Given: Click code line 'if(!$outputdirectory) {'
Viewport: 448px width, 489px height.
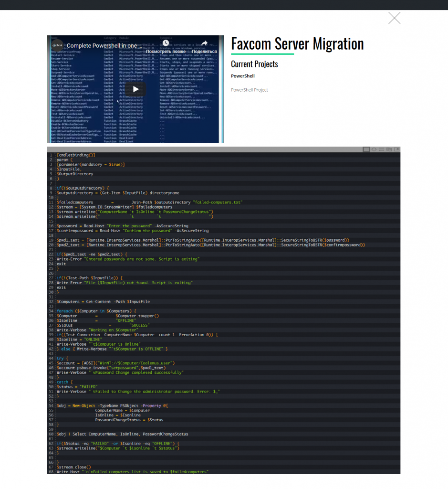Looking at the screenshot, I should pyautogui.click(x=83, y=188).
